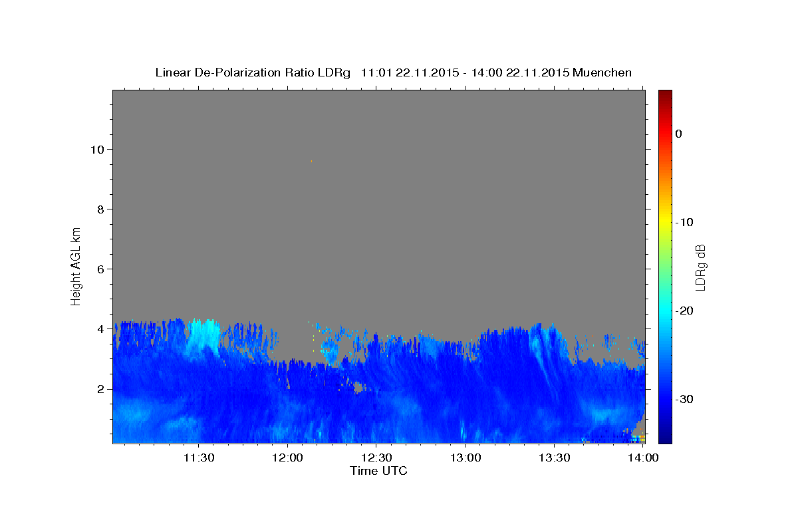The width and height of the screenshot is (798, 532).
Task: Click the 11:30 time tick label
Action: 198,458
